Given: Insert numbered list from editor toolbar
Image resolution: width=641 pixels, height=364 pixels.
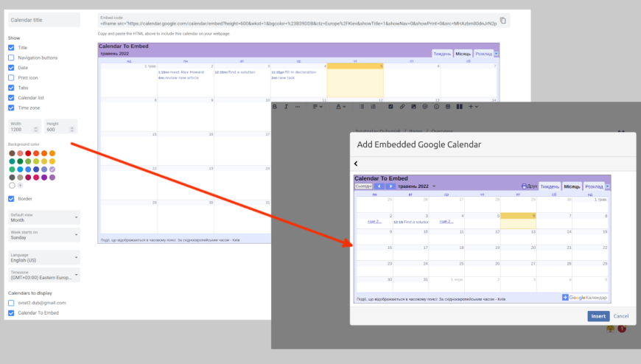Looking at the screenshot, I should [374, 107].
